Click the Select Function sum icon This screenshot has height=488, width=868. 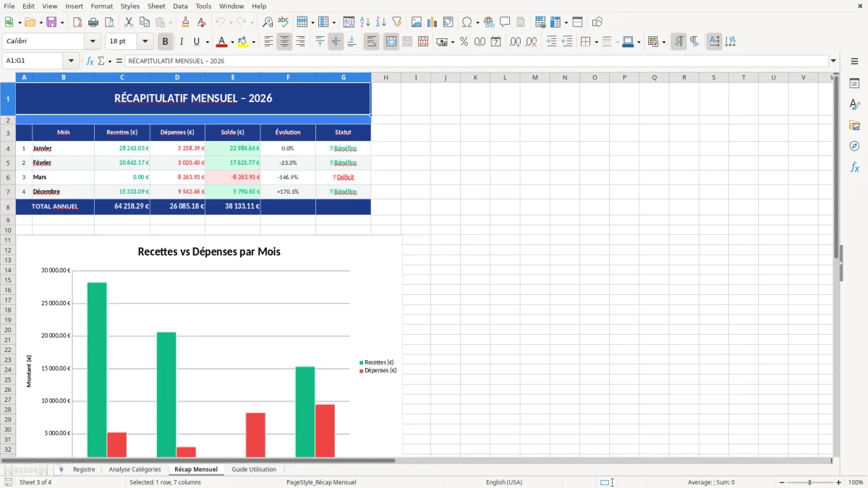[101, 61]
